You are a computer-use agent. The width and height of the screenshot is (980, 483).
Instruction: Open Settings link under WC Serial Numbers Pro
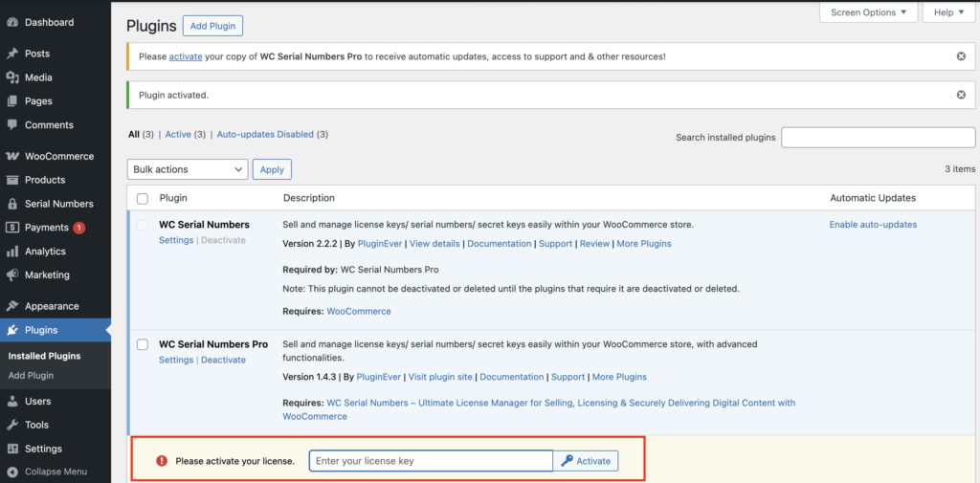176,360
